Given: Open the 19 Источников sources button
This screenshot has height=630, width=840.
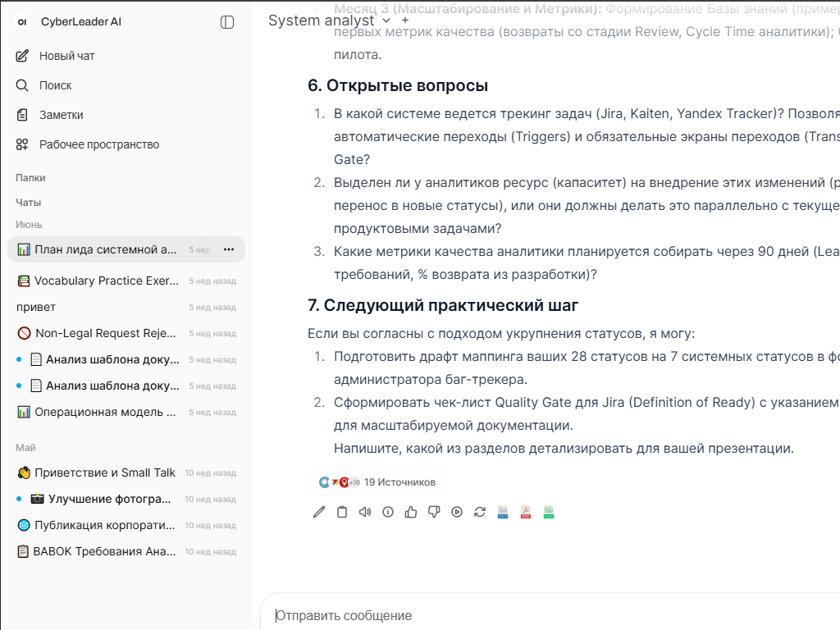Looking at the screenshot, I should coord(377,482).
